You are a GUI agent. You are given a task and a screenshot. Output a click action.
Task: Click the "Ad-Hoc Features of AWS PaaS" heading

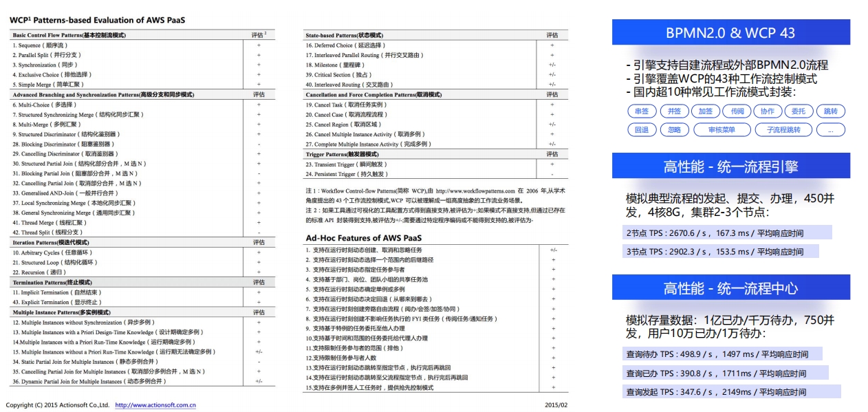click(364, 238)
